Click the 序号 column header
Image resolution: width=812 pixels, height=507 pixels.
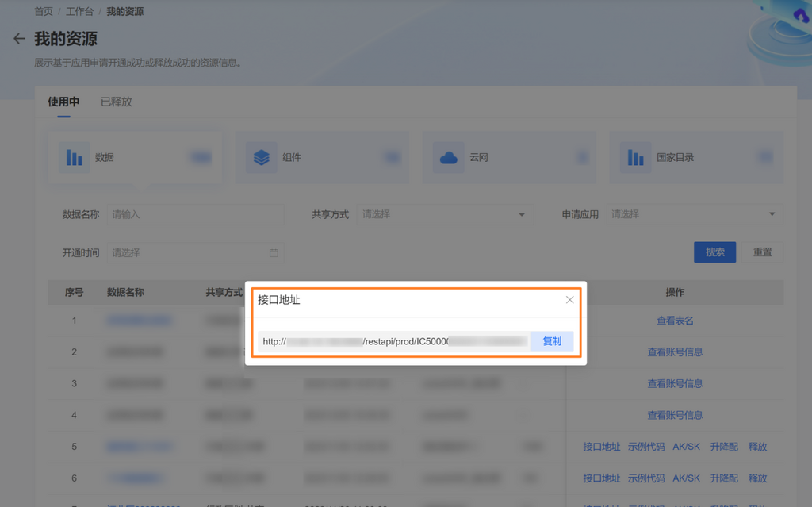tap(74, 293)
